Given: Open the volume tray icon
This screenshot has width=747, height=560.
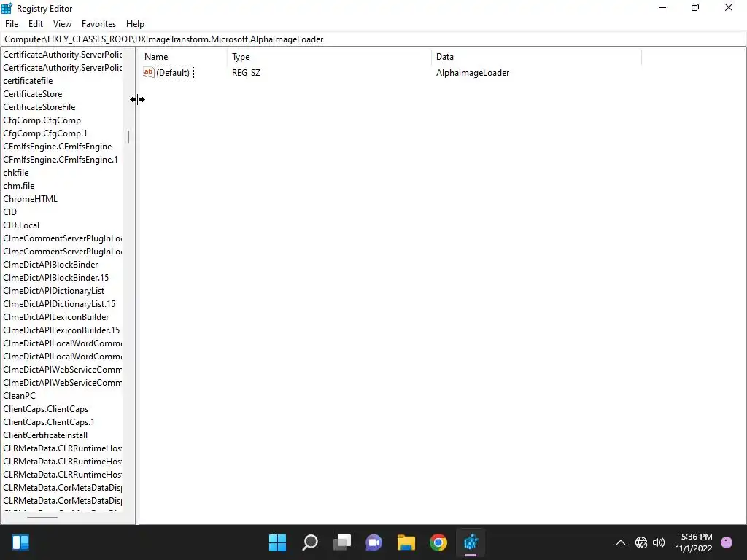Looking at the screenshot, I should point(659,542).
